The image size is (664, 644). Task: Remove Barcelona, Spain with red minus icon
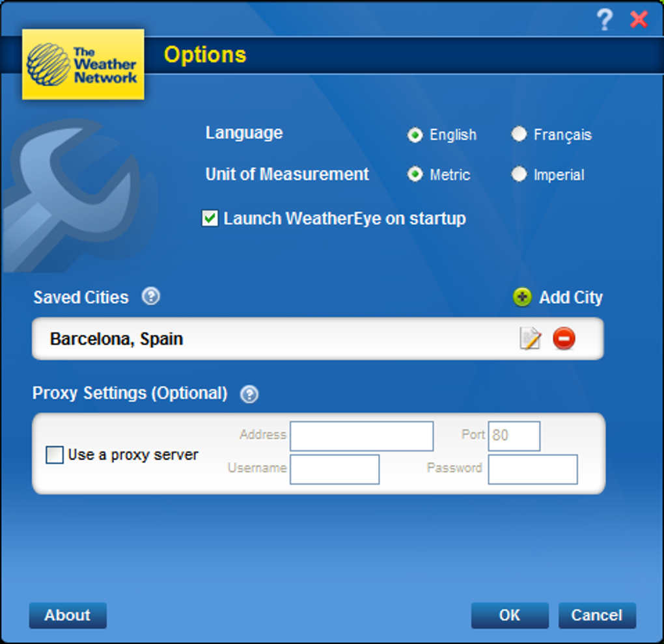point(564,338)
